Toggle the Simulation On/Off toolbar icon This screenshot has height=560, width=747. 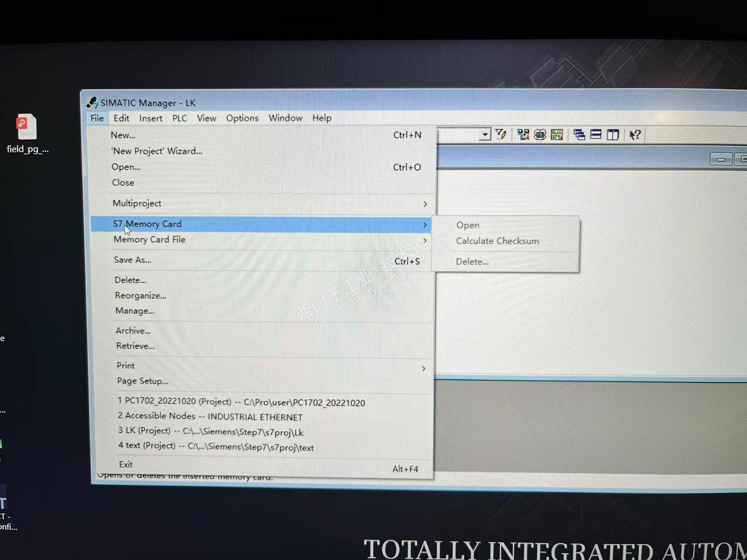point(540,135)
